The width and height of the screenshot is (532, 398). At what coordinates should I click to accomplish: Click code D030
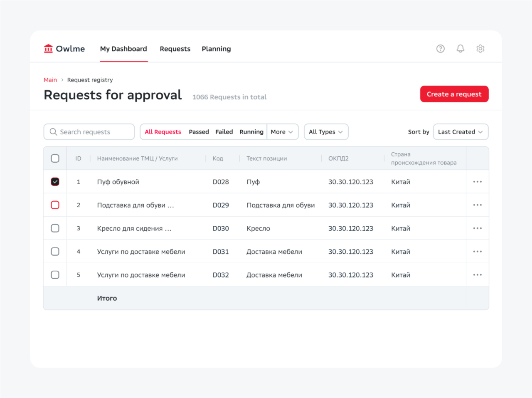(221, 228)
